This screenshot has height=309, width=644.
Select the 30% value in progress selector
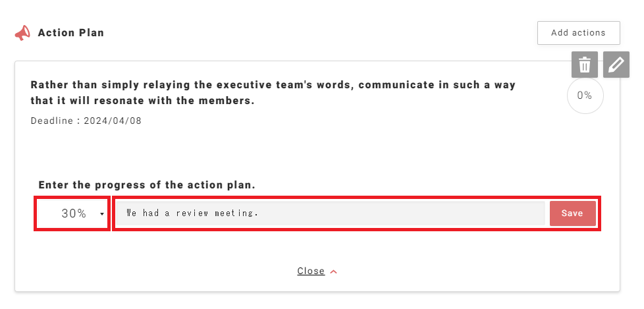click(x=74, y=213)
